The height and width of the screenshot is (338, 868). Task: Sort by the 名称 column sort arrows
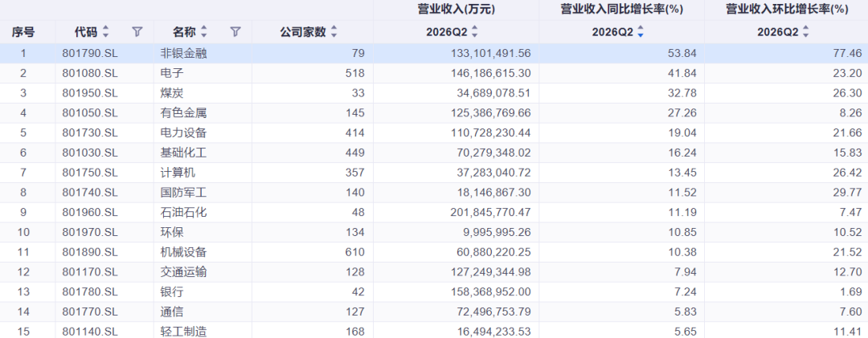pos(203,32)
